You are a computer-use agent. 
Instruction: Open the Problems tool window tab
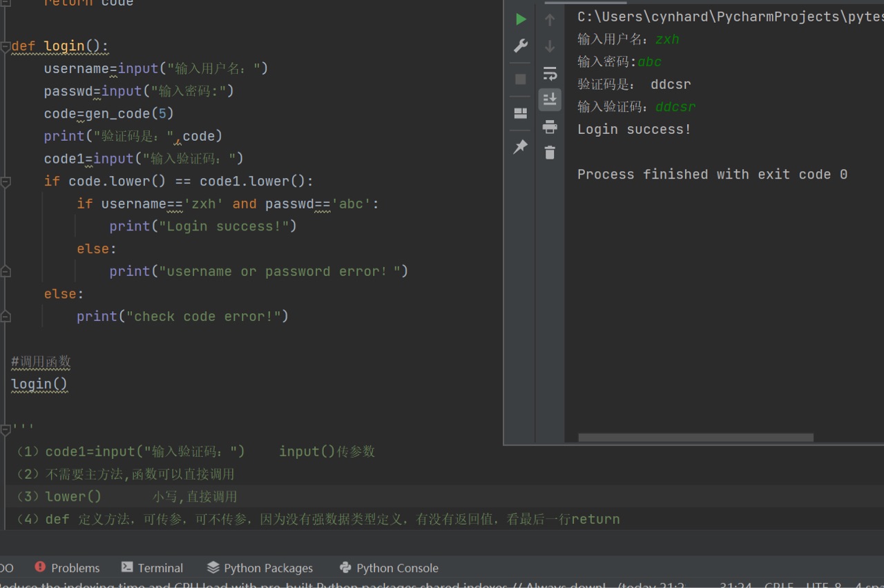click(67, 568)
